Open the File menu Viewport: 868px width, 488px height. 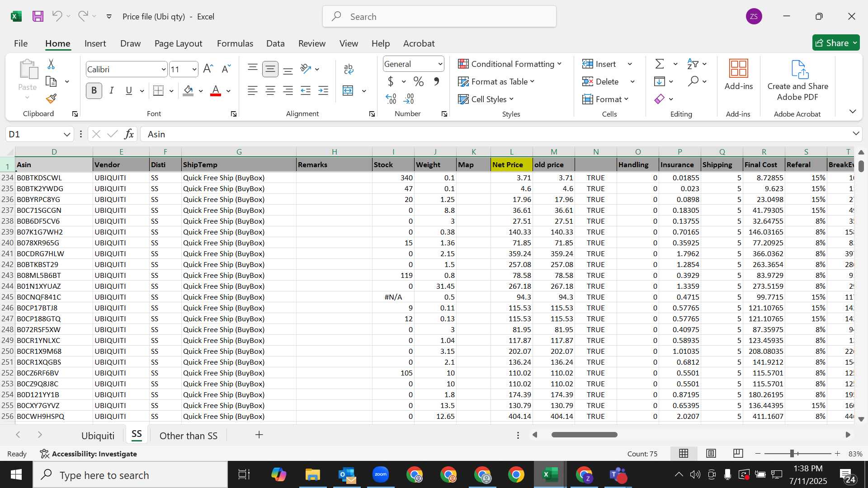[x=21, y=43]
